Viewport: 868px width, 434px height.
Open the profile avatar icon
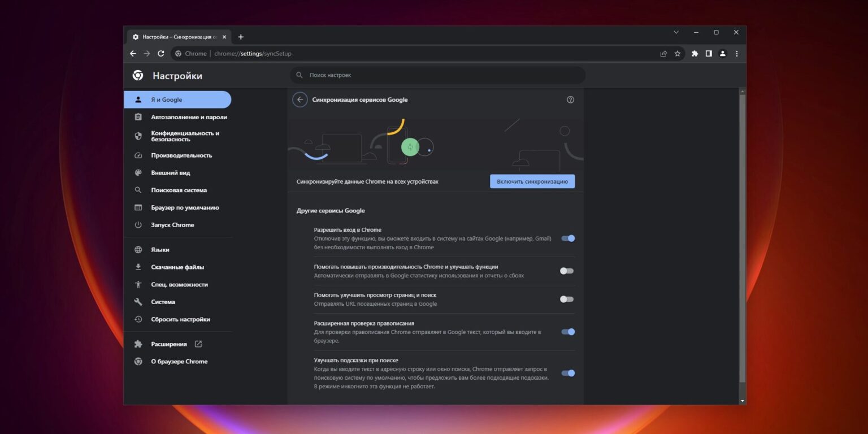click(722, 54)
